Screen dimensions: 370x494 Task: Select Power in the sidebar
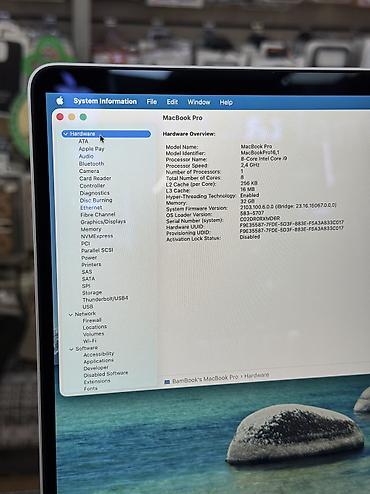89,258
